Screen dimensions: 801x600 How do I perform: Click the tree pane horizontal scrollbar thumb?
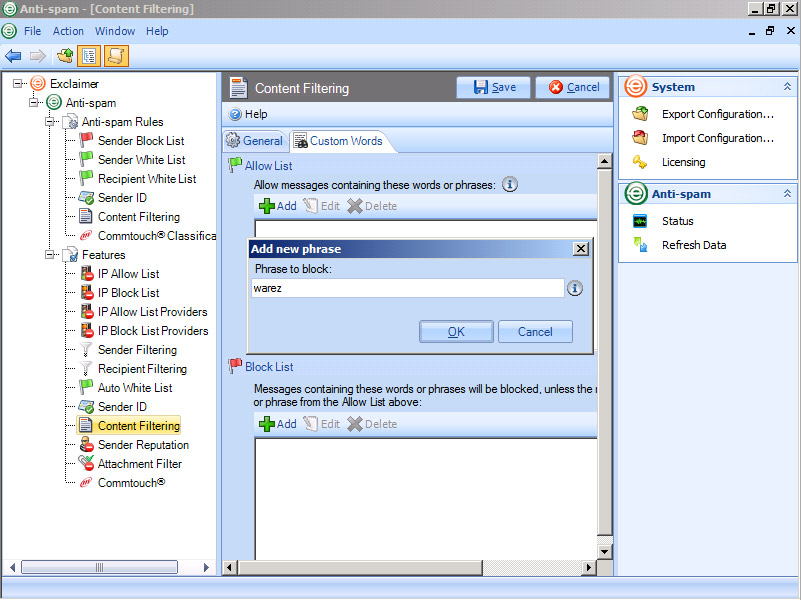[100, 567]
